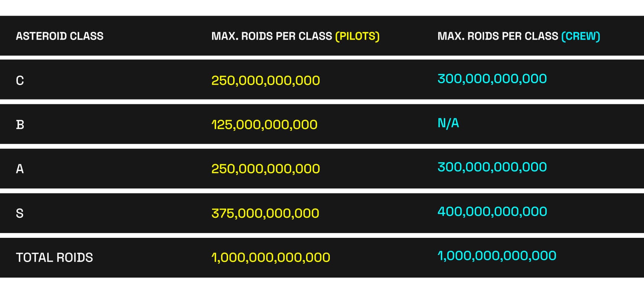Click the pilots value for class C

point(266,81)
